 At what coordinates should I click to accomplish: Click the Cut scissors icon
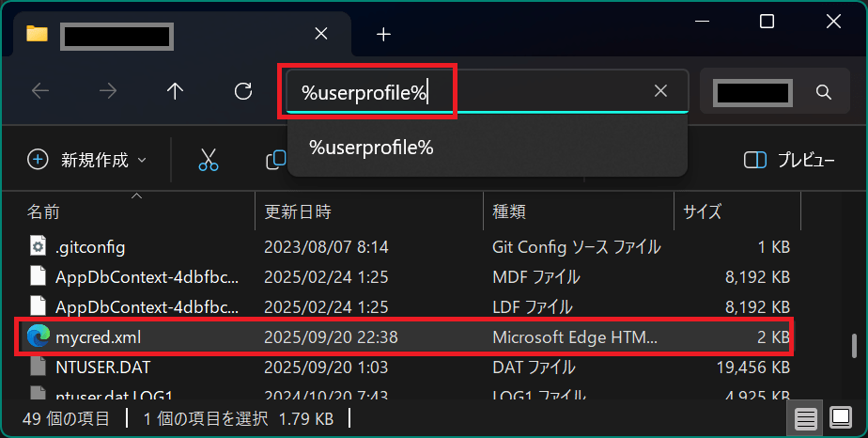tap(209, 160)
